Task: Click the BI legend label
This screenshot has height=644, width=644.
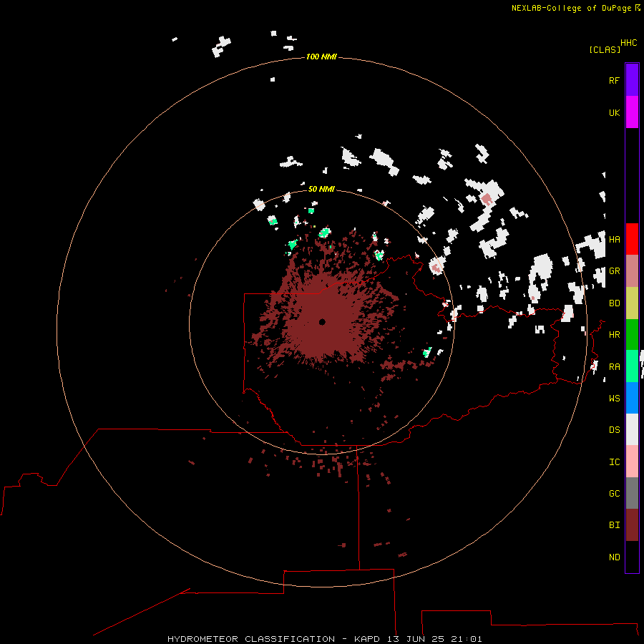Action: coord(614,525)
